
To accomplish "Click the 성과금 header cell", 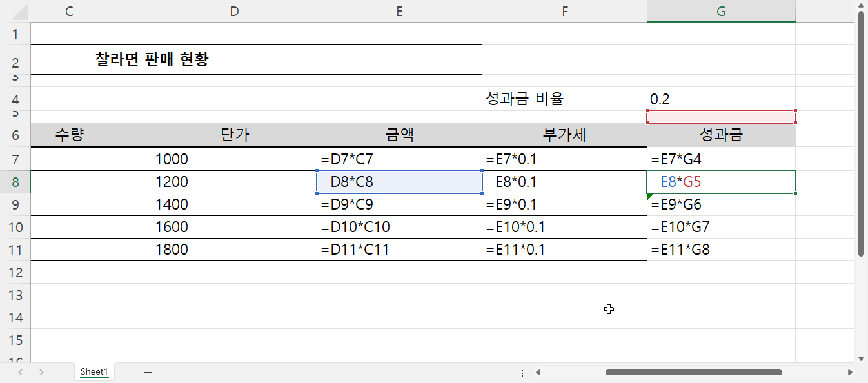I will tap(721, 135).
